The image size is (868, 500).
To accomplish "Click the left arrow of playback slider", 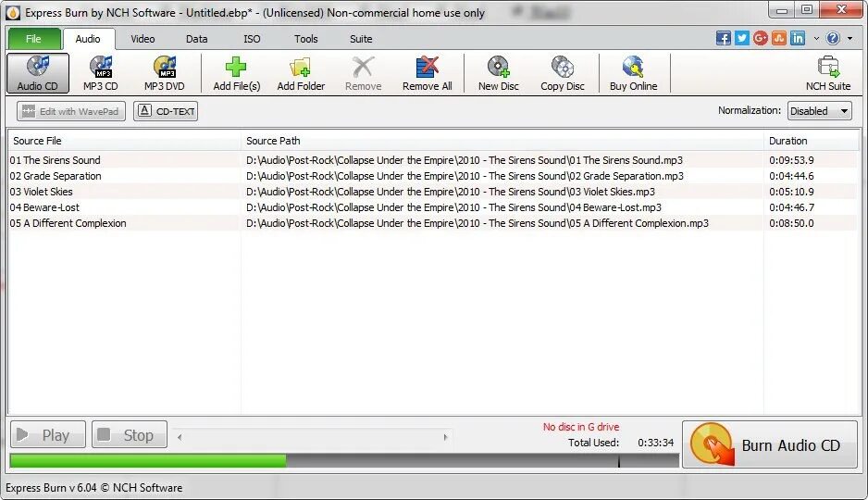I will [x=180, y=437].
